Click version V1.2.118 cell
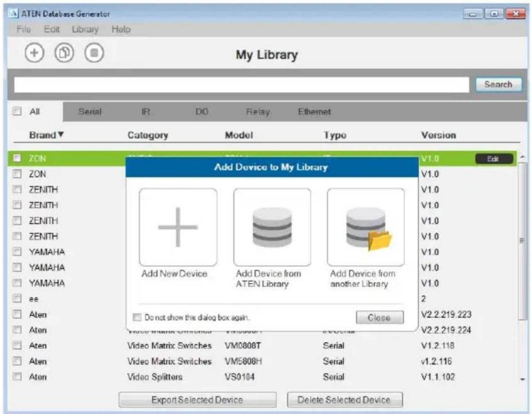The image size is (532, 414). click(x=438, y=345)
